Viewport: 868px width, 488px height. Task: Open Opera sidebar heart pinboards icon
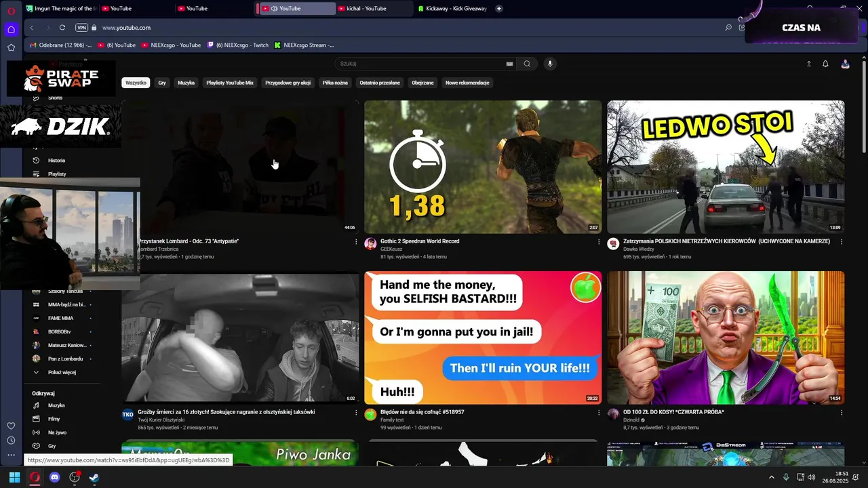11,426
